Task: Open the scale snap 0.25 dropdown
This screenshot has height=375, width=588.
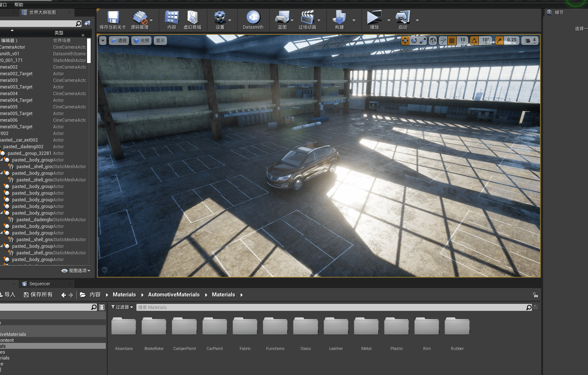Action: point(511,41)
